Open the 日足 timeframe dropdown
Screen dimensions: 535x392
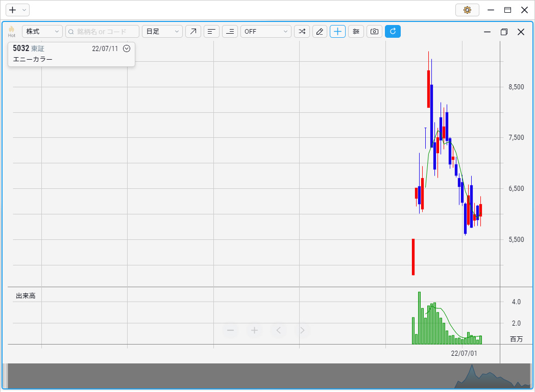162,31
